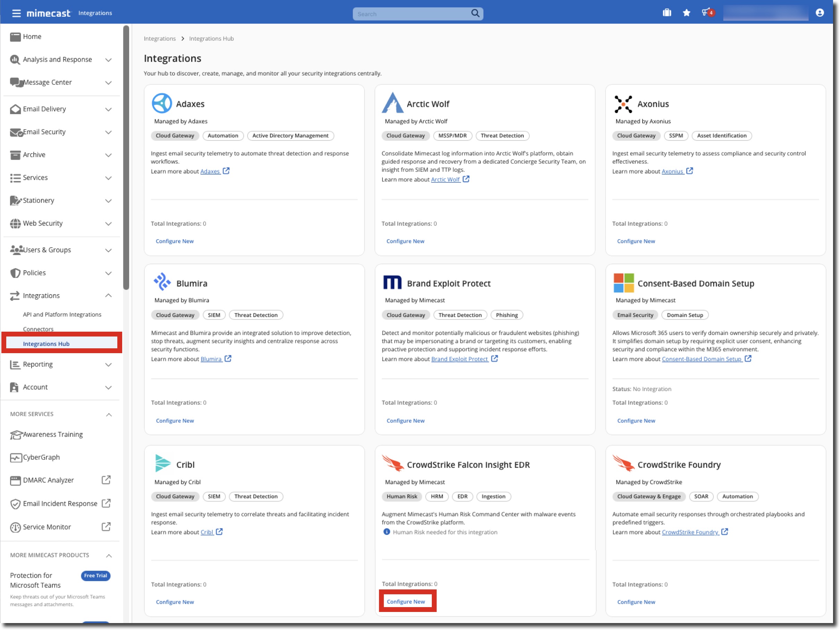Image resolution: width=840 pixels, height=630 pixels.
Task: Click the Home sidebar icon
Action: pyautogui.click(x=15, y=37)
